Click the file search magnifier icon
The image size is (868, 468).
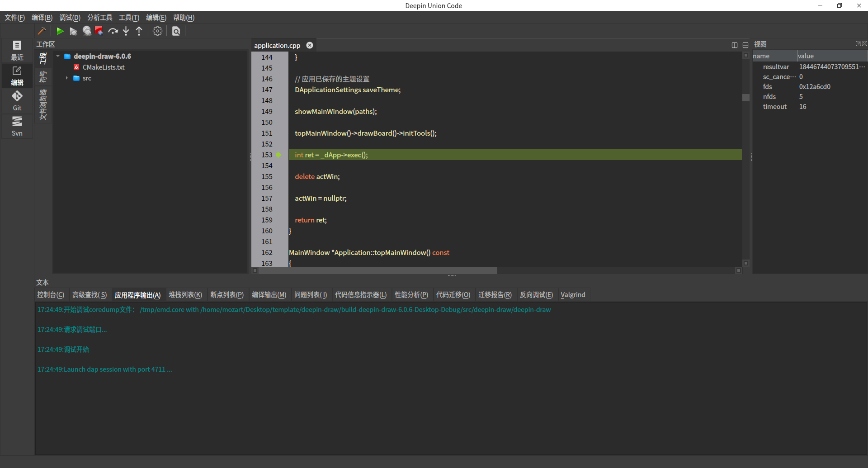pos(176,31)
